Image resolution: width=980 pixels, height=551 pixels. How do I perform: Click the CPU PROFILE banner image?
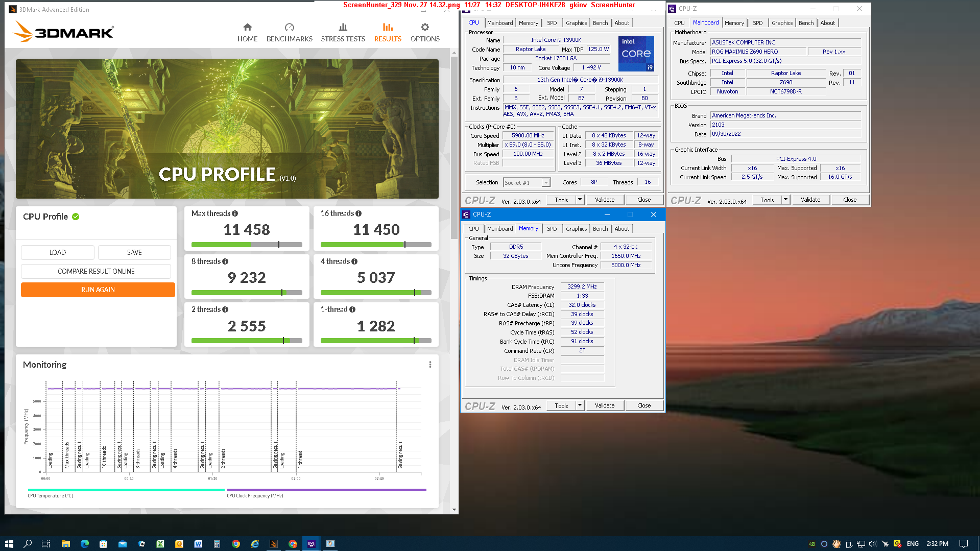tap(227, 129)
